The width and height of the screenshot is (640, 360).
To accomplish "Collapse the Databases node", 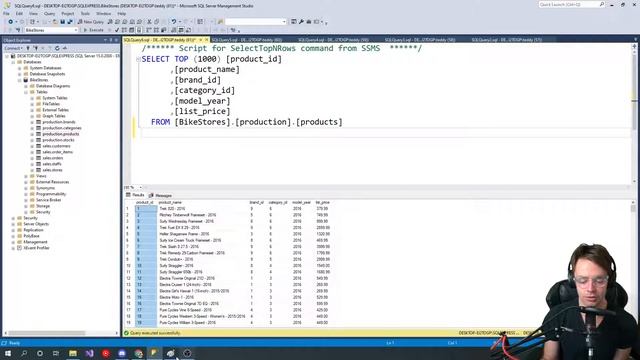I will pyautogui.click(x=13, y=62).
